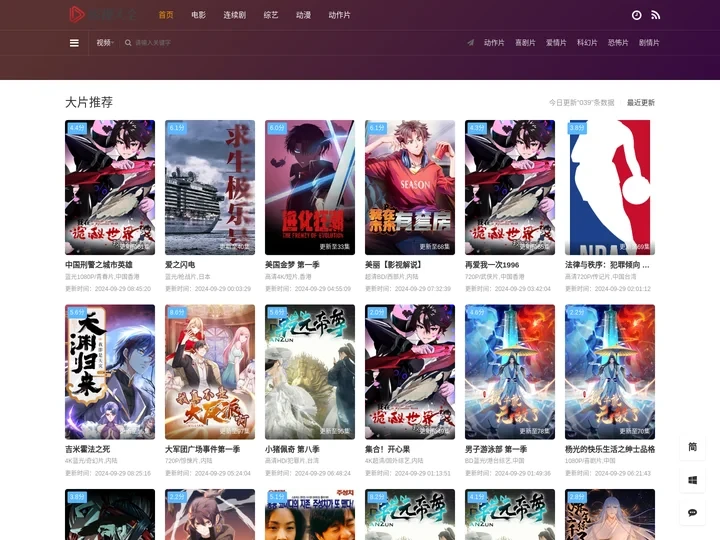Click the title 大军团广场事件第一季
The image size is (720, 540).
[x=202, y=450]
